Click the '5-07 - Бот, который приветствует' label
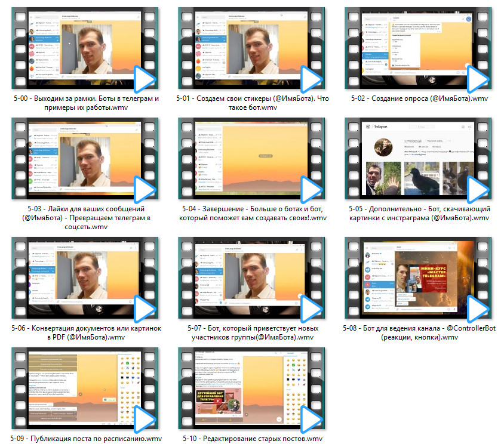 coord(252,333)
